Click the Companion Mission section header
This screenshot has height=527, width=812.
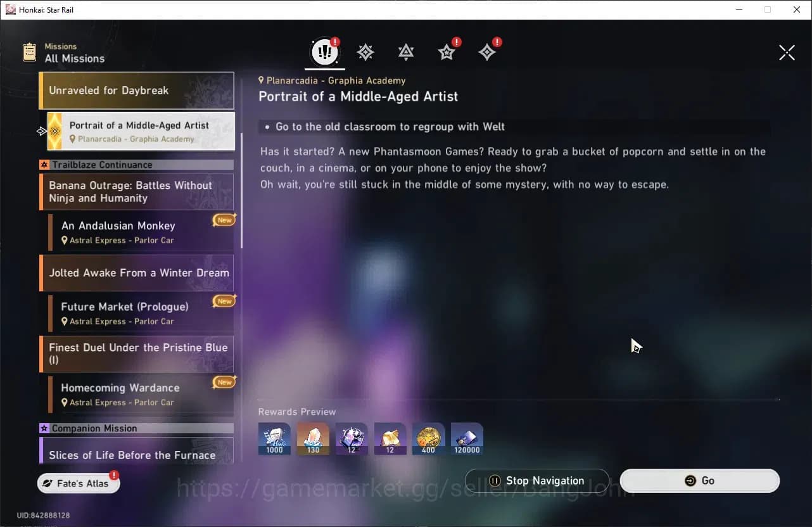pyautogui.click(x=136, y=428)
